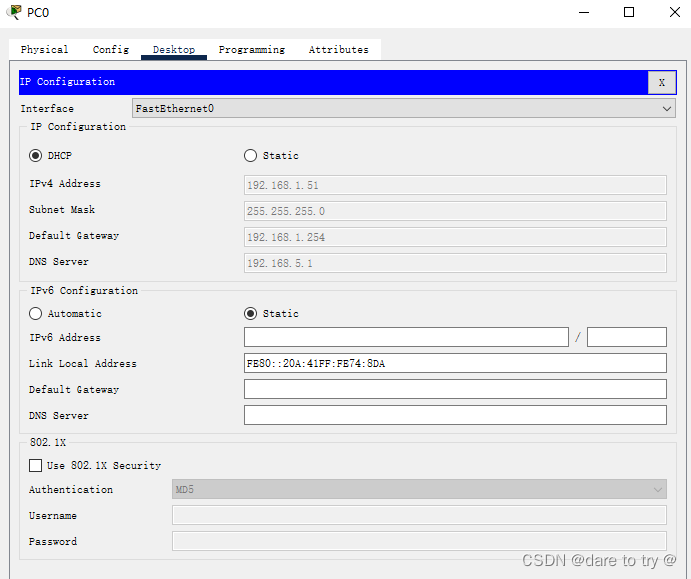Click the Link Local Address field
Viewport: 691px width, 579px height.
coord(455,363)
